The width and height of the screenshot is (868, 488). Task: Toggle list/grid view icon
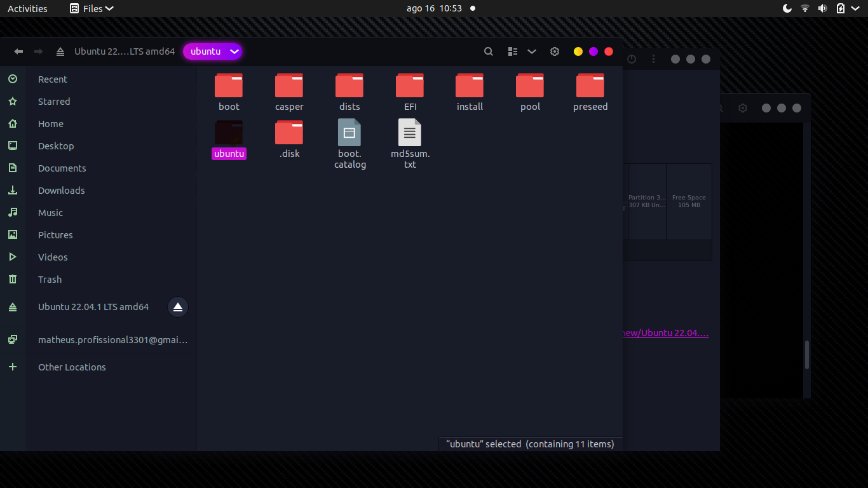tap(513, 51)
